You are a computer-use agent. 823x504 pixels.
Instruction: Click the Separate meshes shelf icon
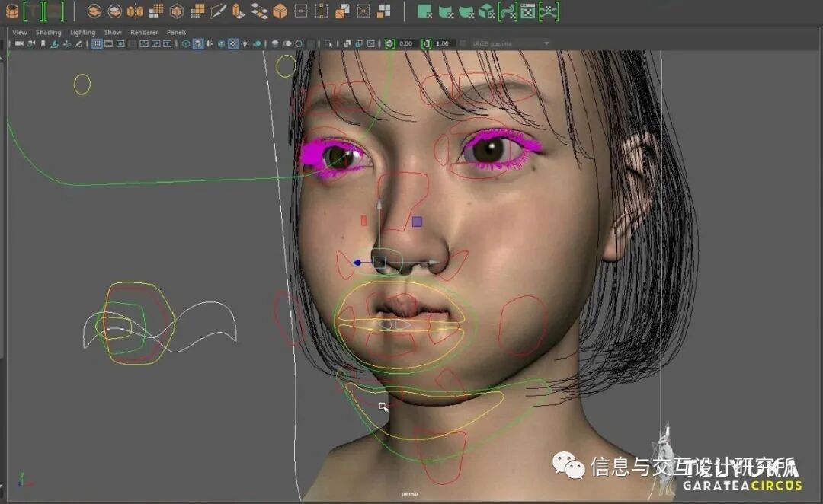click(115, 11)
